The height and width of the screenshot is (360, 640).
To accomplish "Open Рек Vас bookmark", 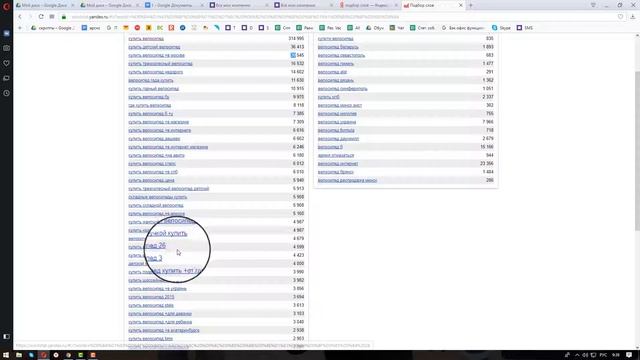I will [330, 28].
